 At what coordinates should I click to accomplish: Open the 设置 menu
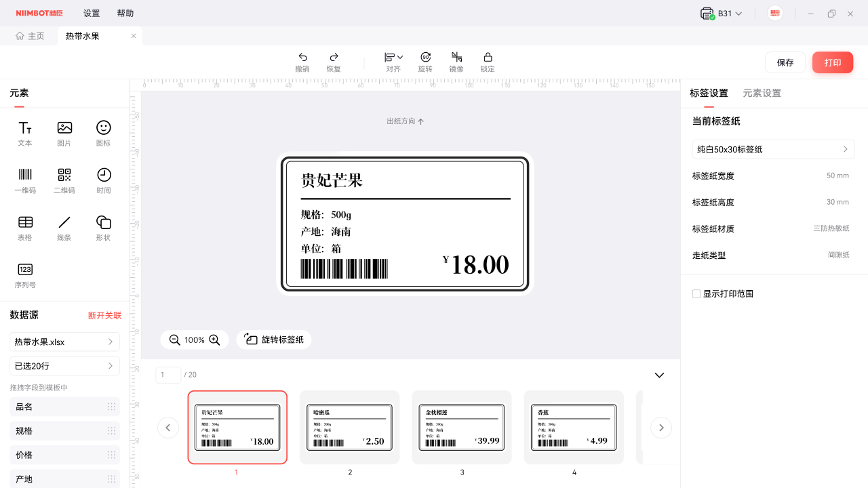[92, 14]
